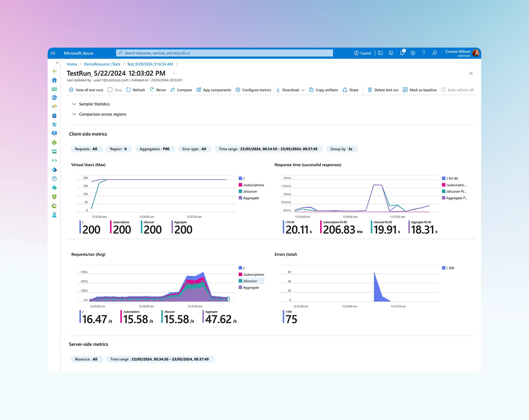Viewport: 529px width, 420px height.
Task: Click the feedback icon in the header
Action: [434, 53]
